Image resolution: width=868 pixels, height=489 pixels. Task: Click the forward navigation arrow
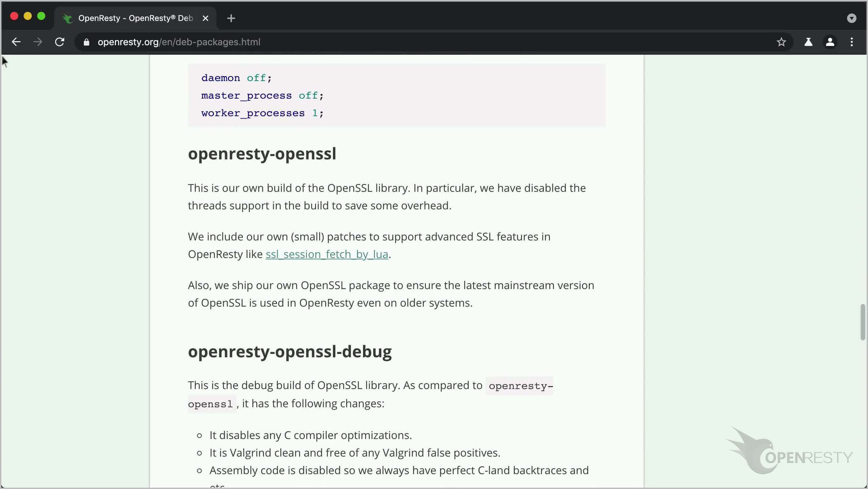point(38,42)
